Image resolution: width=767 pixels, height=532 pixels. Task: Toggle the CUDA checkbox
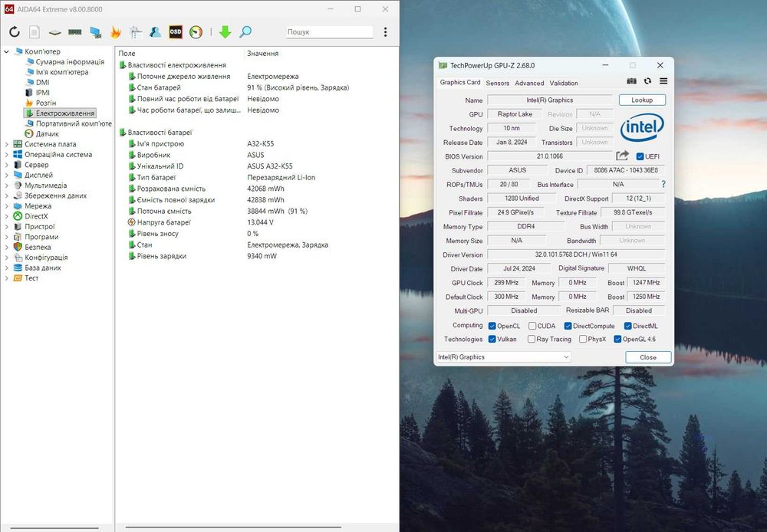pyautogui.click(x=532, y=326)
